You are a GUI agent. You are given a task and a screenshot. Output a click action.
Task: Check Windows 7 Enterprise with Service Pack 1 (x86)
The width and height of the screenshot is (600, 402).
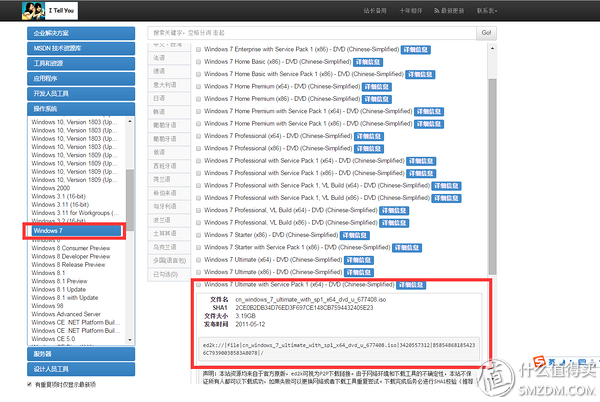(198, 49)
